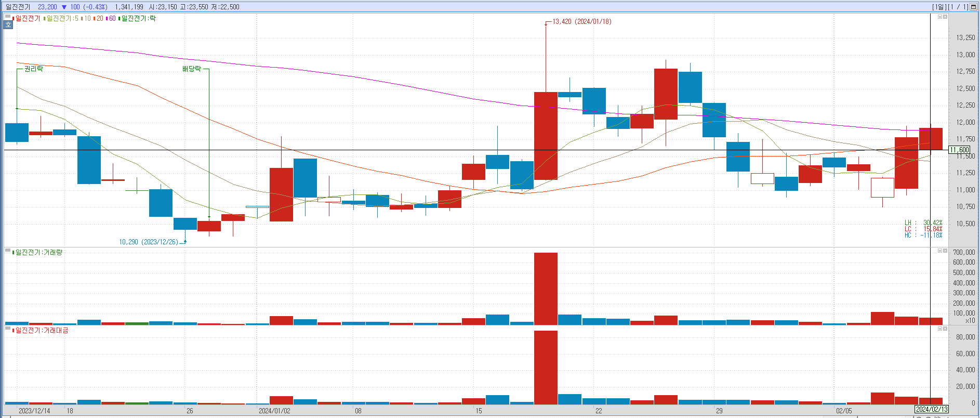Click the 권리락 marker label

click(x=34, y=69)
